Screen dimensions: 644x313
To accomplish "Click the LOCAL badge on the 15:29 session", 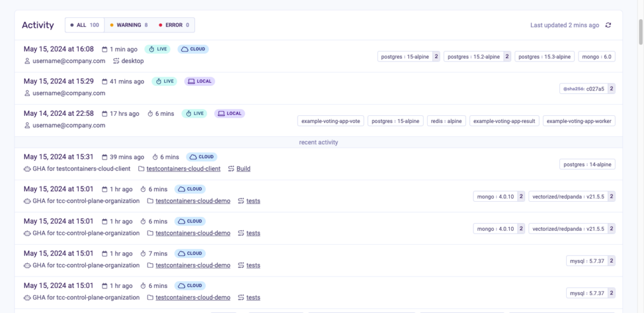I will pyautogui.click(x=200, y=81).
